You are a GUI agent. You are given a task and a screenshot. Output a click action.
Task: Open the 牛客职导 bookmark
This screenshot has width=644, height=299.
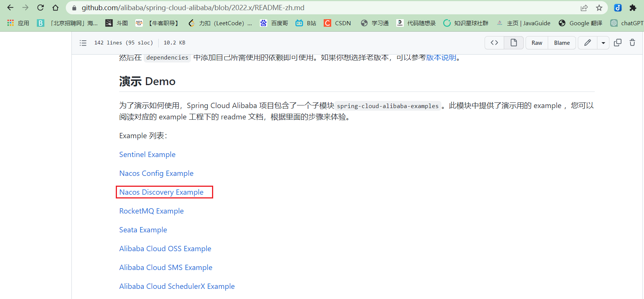(157, 23)
